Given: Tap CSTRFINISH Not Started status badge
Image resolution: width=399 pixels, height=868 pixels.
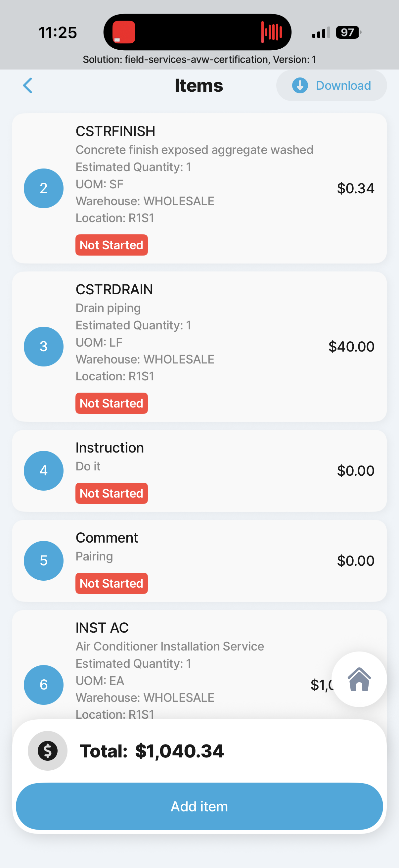Looking at the screenshot, I should pos(111,245).
